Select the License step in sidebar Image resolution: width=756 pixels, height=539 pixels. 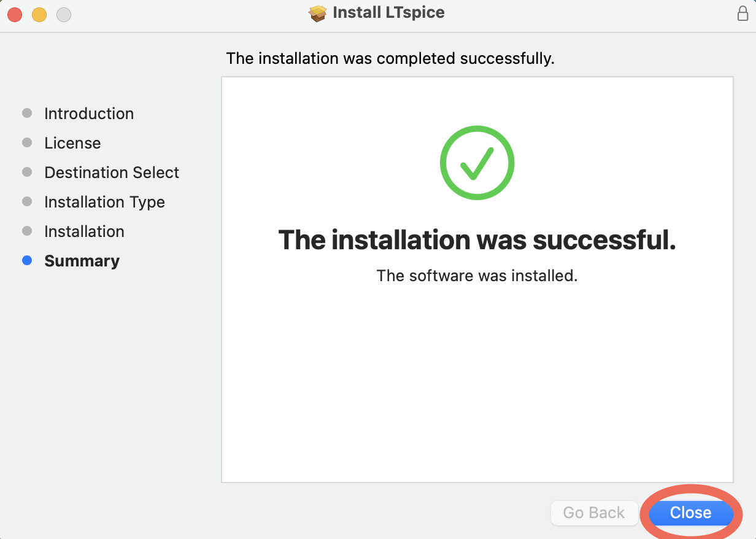pos(72,143)
